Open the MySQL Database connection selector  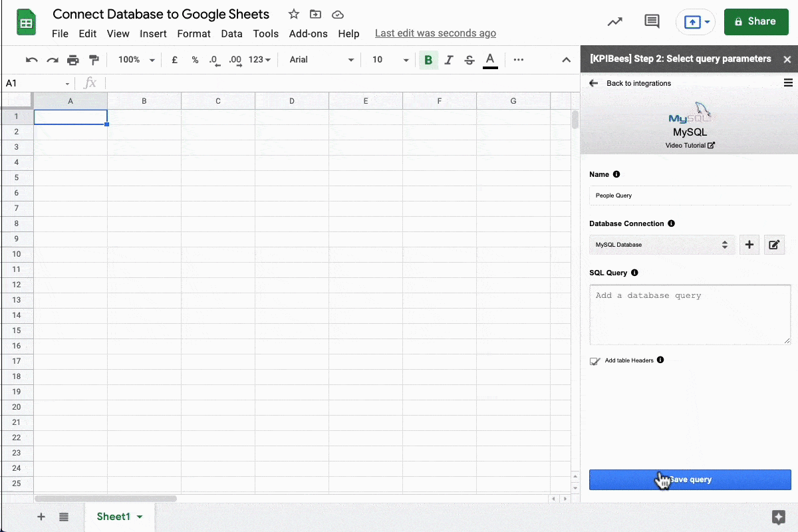tap(662, 245)
